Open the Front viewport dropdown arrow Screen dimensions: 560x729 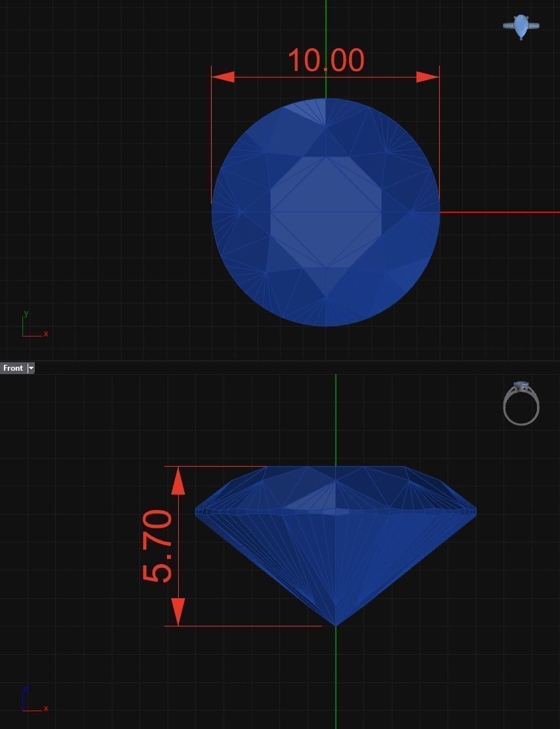point(31,368)
